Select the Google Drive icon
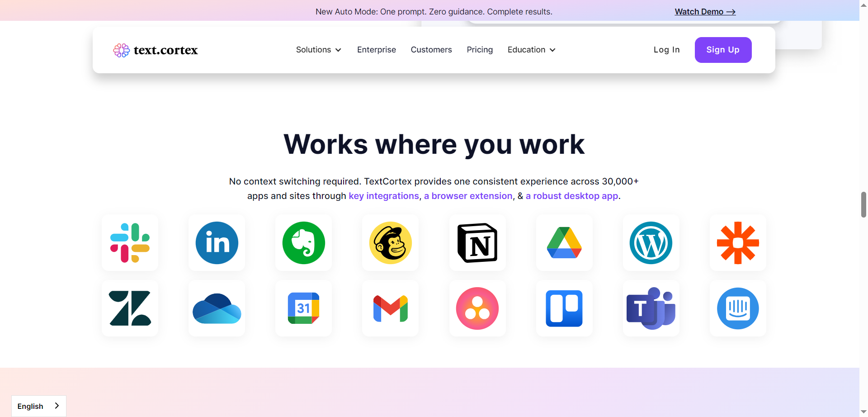This screenshot has width=868, height=417. (564, 243)
